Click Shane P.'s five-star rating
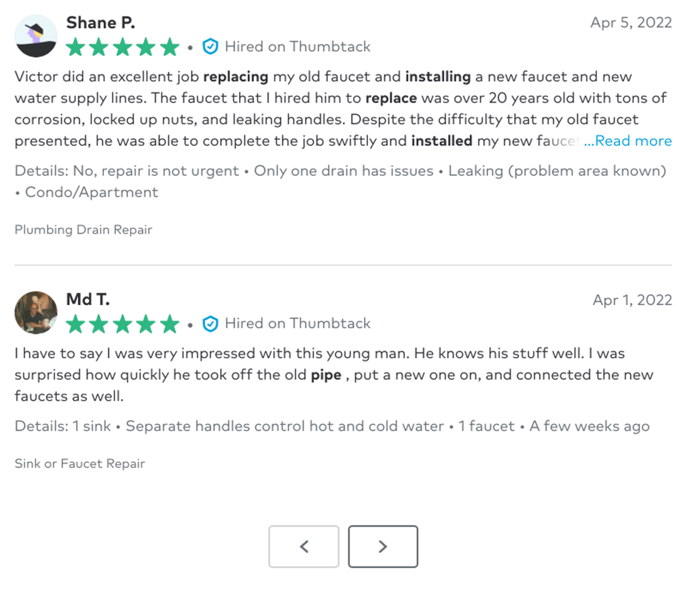The height and width of the screenshot is (616, 679). pos(123,48)
